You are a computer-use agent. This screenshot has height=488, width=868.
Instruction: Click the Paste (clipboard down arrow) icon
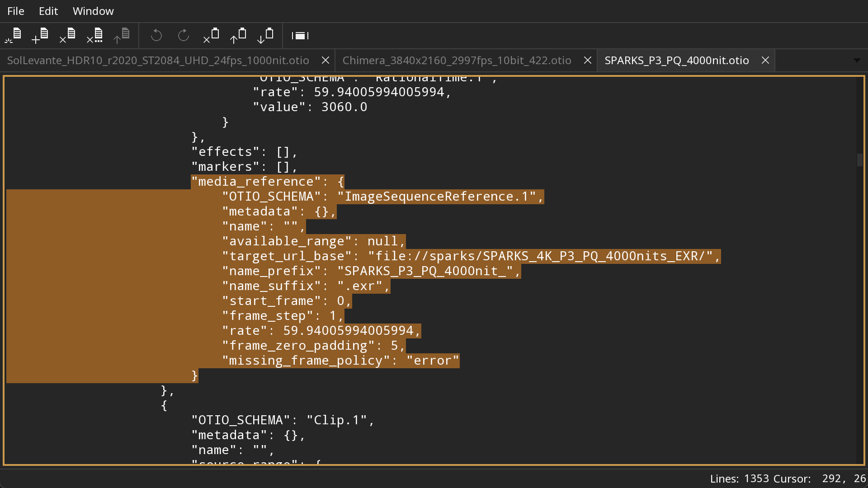coord(265,35)
